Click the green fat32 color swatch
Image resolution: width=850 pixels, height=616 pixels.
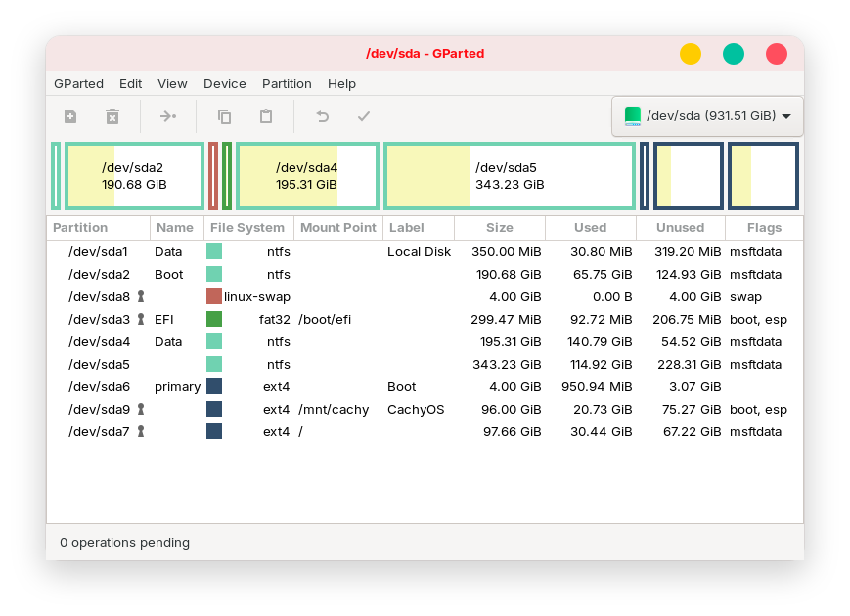214,319
